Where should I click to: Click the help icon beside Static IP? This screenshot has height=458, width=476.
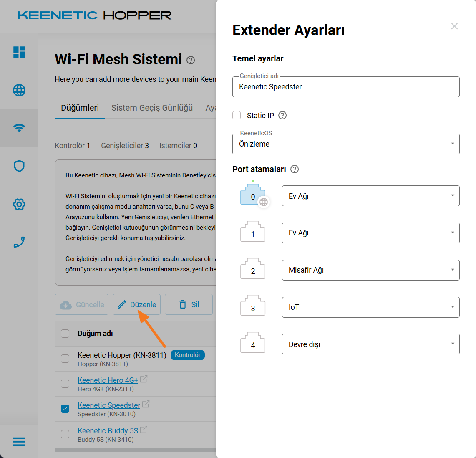(282, 115)
